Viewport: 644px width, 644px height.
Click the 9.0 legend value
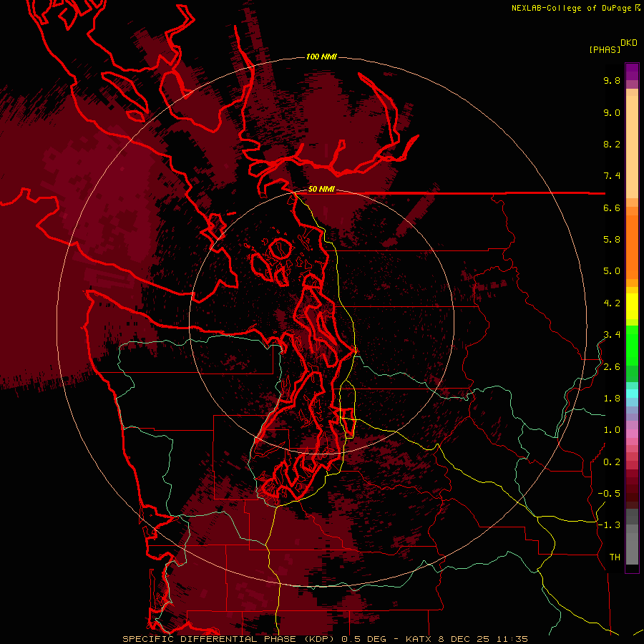612,112
